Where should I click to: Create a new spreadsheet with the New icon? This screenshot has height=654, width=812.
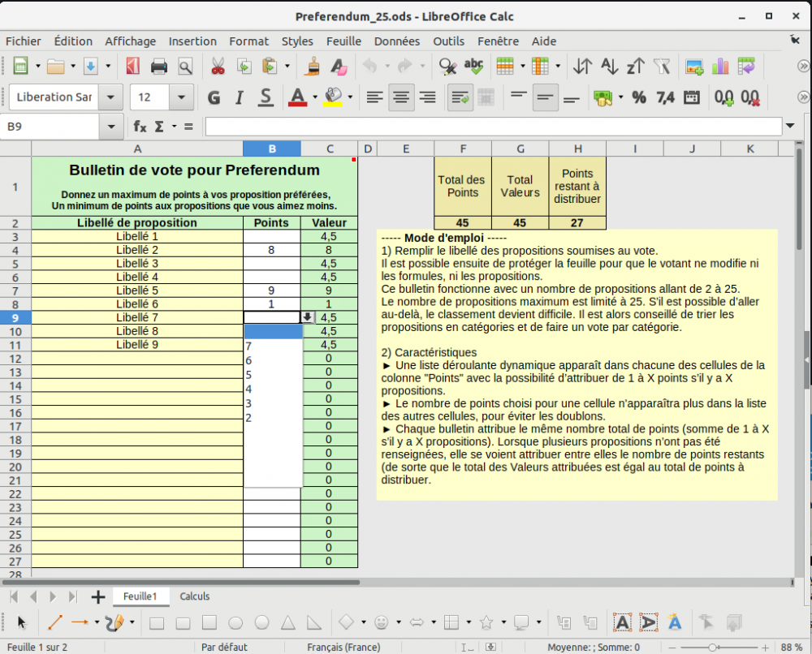coord(20,67)
